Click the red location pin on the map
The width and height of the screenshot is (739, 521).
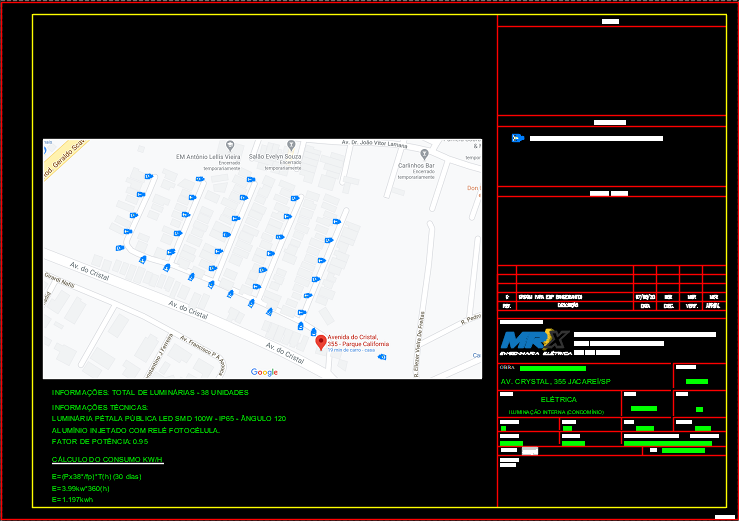click(321, 342)
